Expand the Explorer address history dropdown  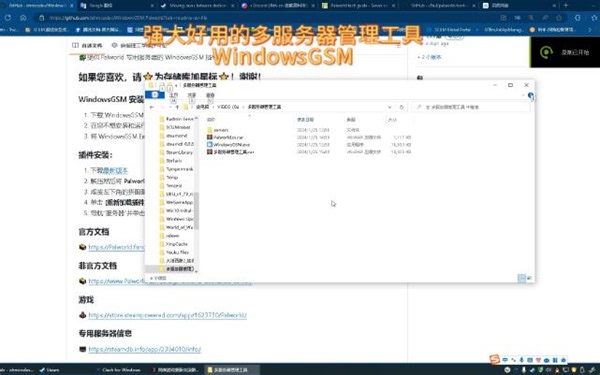pyautogui.click(x=390, y=107)
